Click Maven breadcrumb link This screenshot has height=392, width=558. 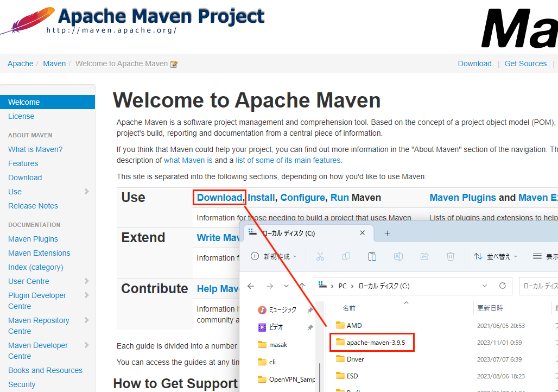tap(54, 64)
